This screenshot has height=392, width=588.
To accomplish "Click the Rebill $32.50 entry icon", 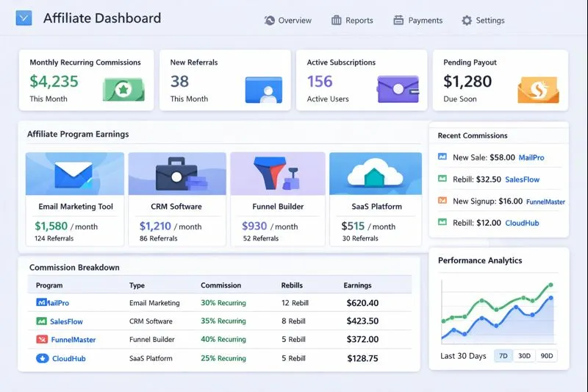I will coord(442,179).
